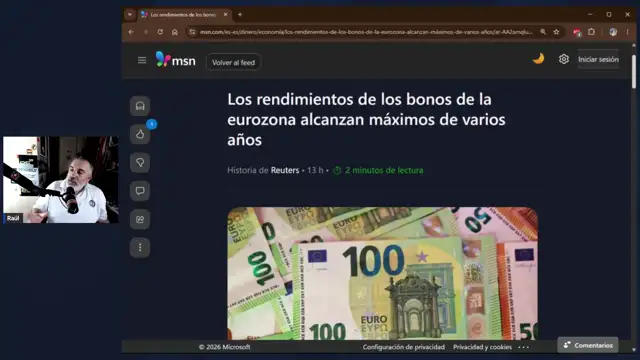The width and height of the screenshot is (640, 360).
Task: Click the red extension icon in toolbar
Action: click(x=577, y=32)
